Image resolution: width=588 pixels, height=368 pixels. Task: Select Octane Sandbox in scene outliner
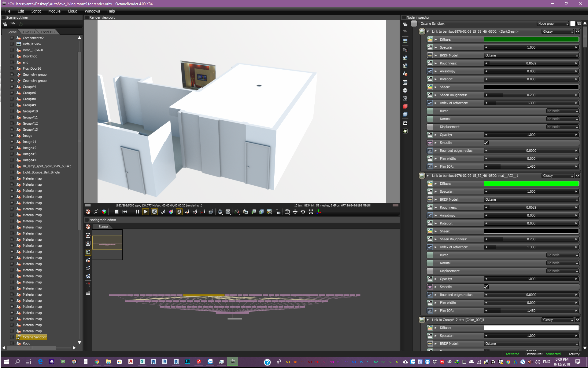click(x=35, y=337)
